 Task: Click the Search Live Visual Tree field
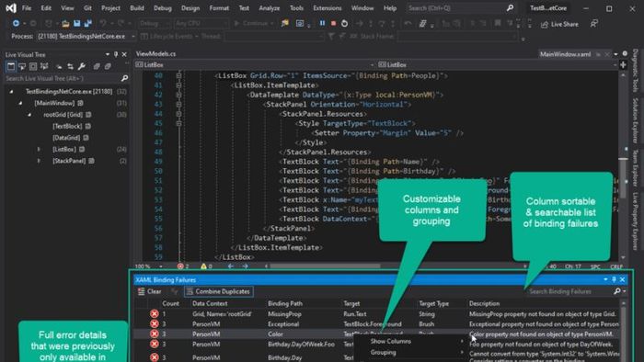tap(62, 78)
